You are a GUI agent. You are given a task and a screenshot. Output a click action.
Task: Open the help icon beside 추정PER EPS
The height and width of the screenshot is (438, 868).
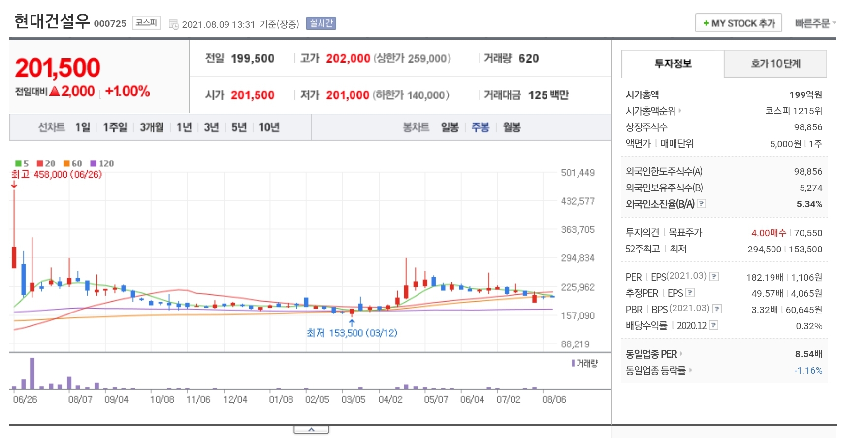[690, 293]
